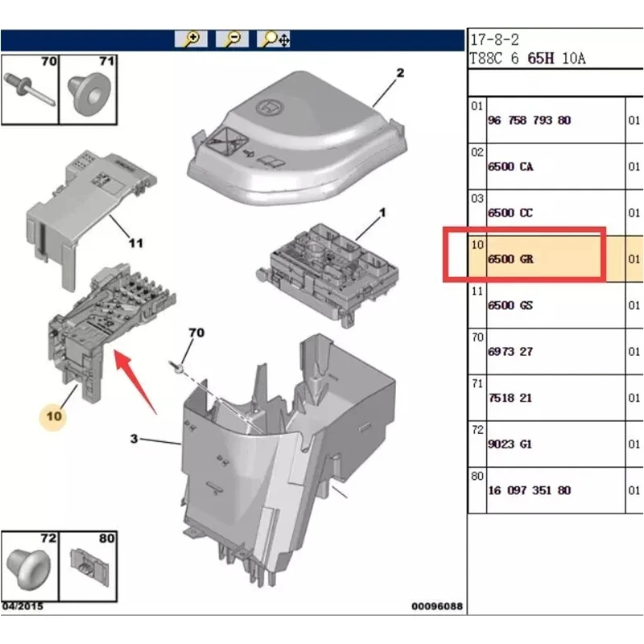This screenshot has height=644, width=644.
Task: Select callout number 3 for the housing
Action: point(134,439)
